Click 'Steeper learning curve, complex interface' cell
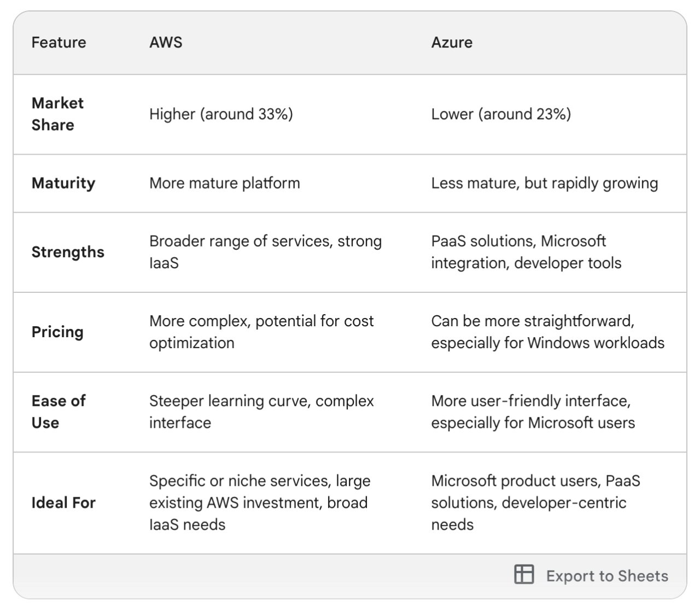 tap(261, 411)
